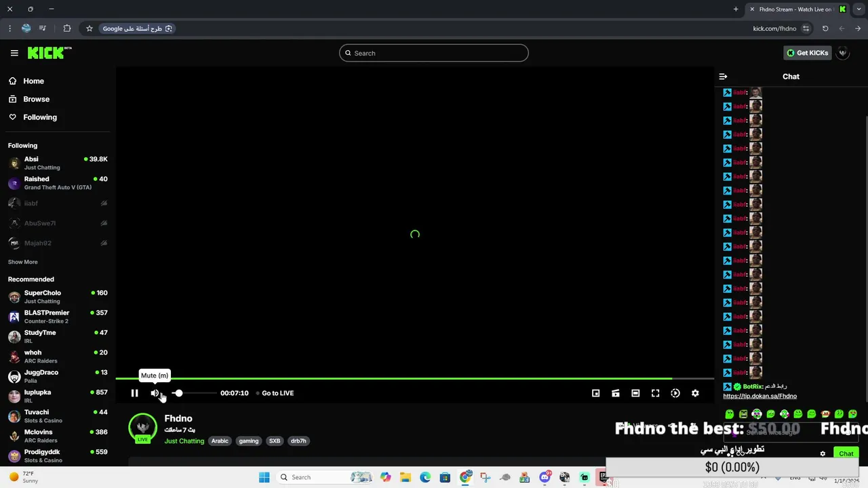Open Tuvachi recommended channel

click(x=58, y=416)
